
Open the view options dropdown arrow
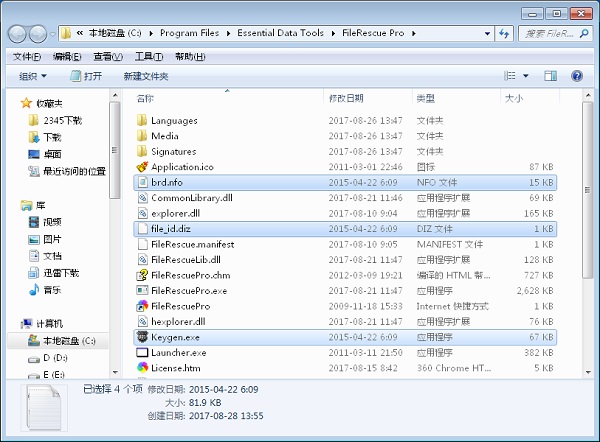coord(525,76)
